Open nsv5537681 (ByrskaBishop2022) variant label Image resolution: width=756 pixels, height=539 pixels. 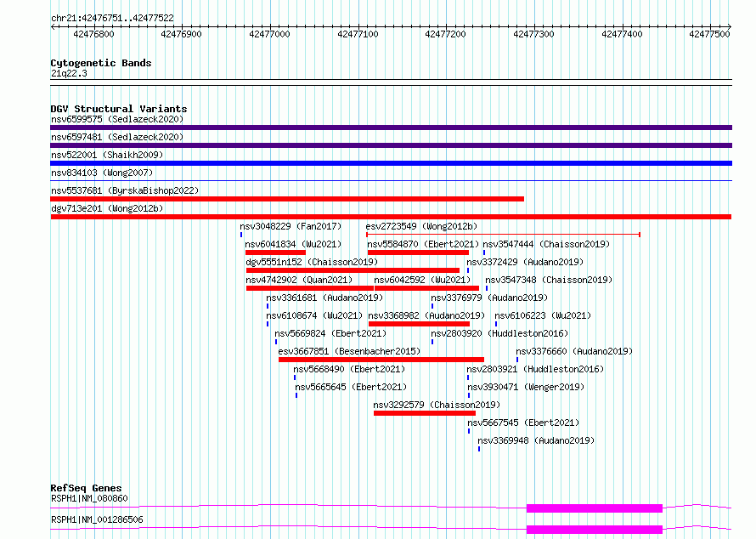click(x=125, y=190)
